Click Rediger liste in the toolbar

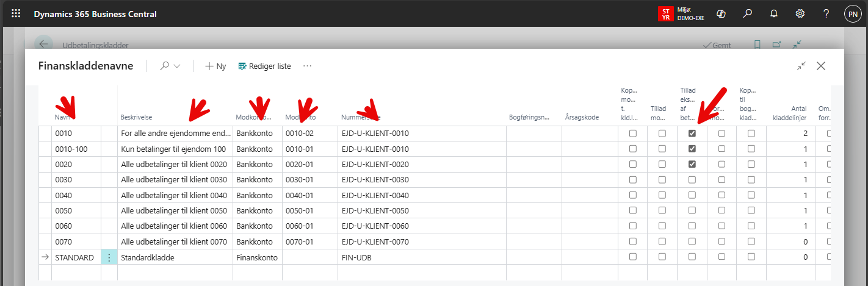coord(264,66)
